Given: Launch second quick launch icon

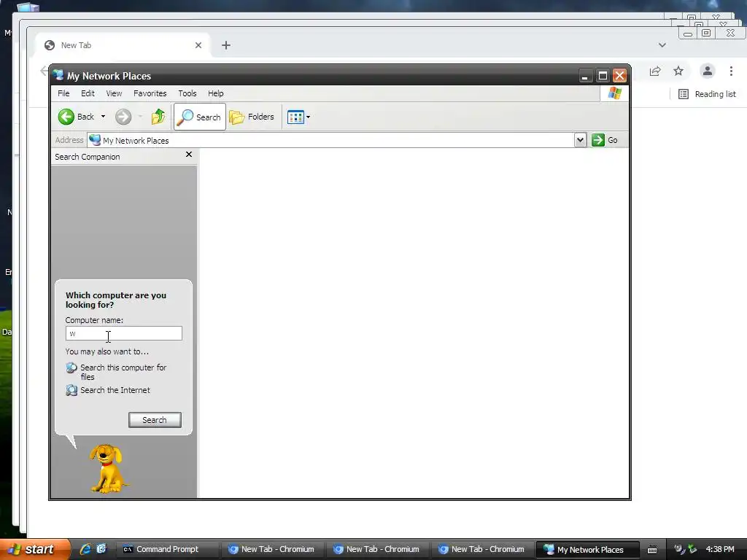Looking at the screenshot, I should (x=101, y=549).
